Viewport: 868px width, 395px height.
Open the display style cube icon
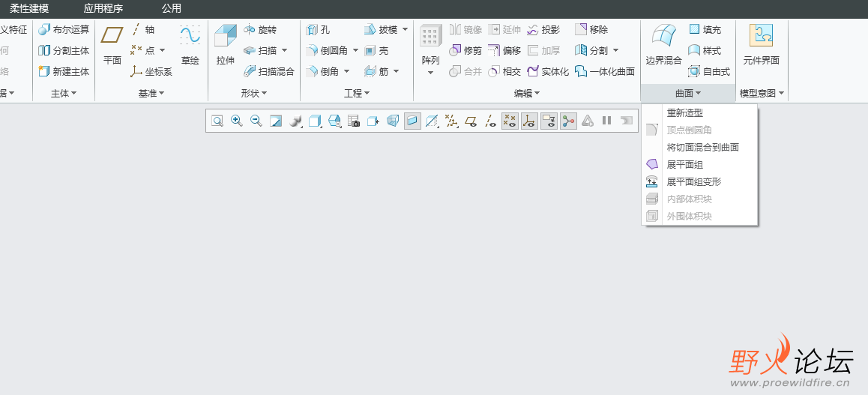[x=315, y=121]
